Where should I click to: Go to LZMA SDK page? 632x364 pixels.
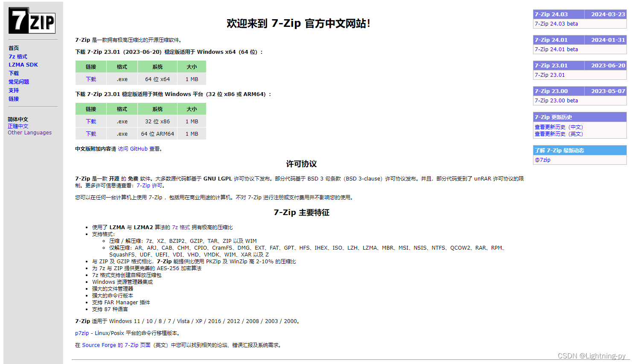23,65
